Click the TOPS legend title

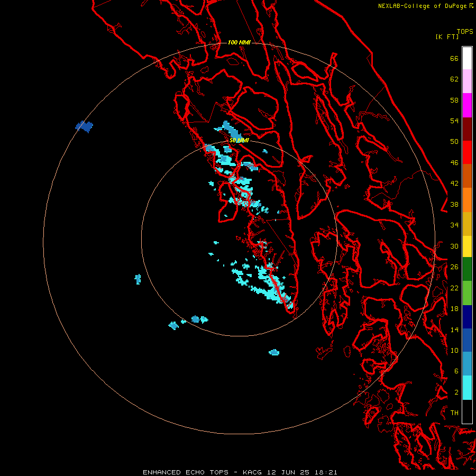pyautogui.click(x=465, y=32)
